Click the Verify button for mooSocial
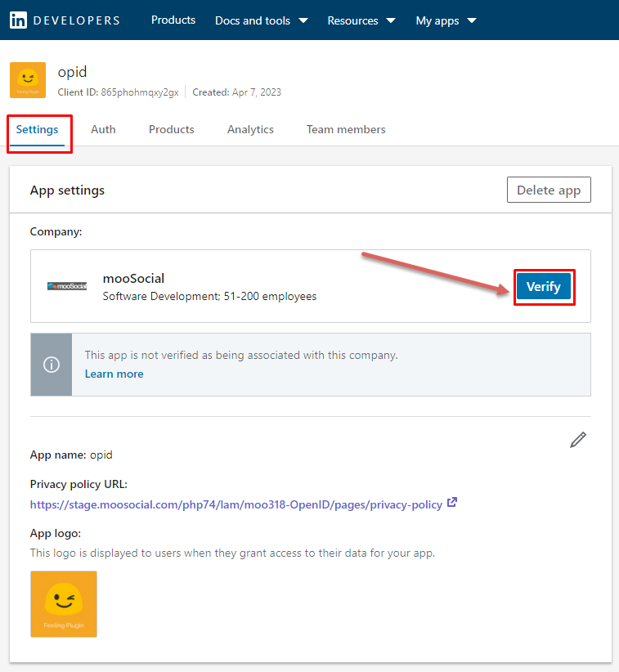619x672 pixels. point(544,286)
